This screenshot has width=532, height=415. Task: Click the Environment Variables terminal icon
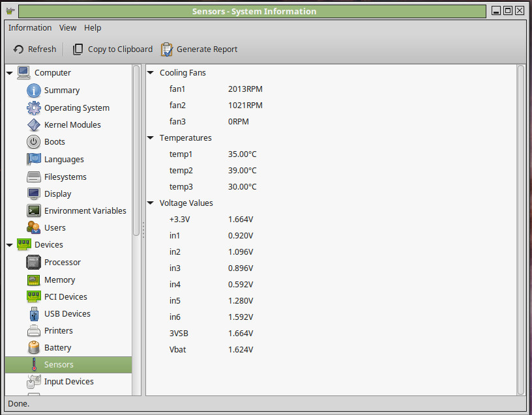coord(34,211)
